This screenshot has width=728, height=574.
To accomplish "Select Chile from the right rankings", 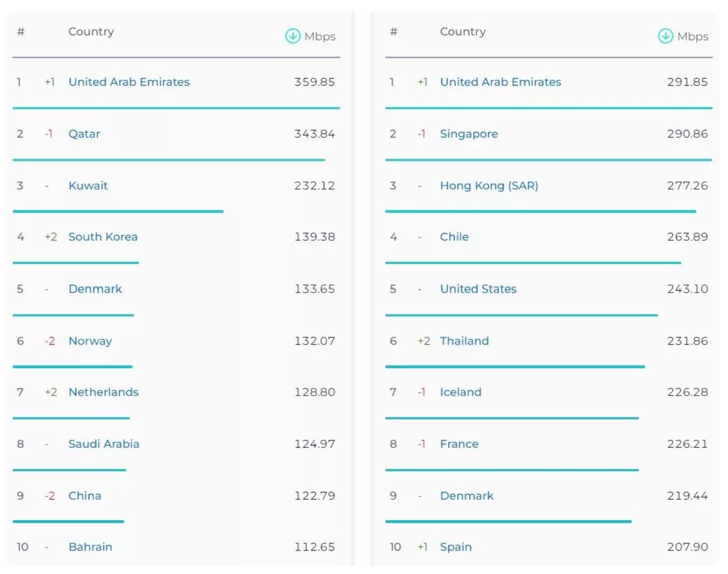I will click(x=454, y=237).
